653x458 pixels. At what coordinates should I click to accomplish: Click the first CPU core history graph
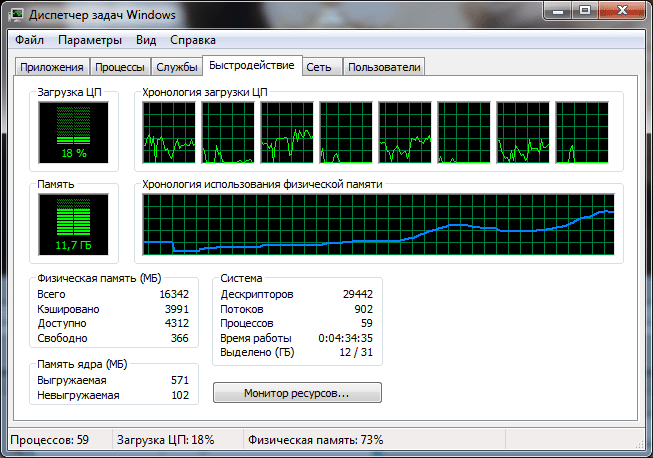[169, 132]
